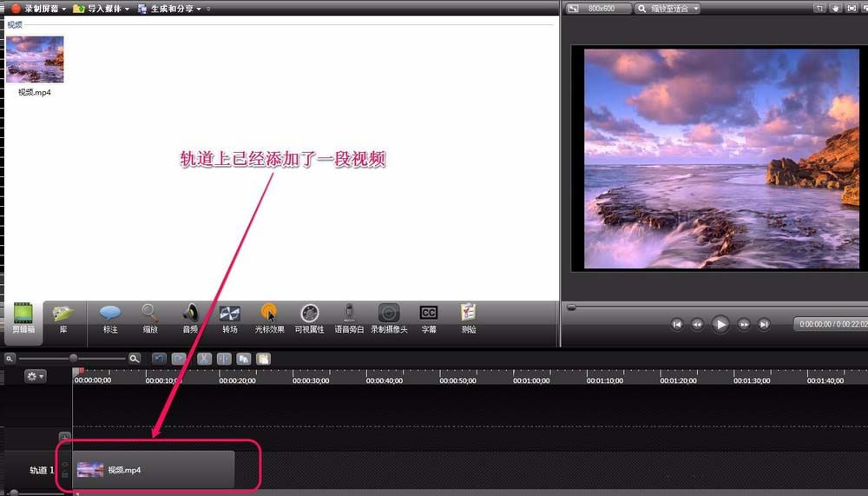This screenshot has width=868, height=496.
Task: Click the timeline zoom slider handle
Action: tap(73, 358)
